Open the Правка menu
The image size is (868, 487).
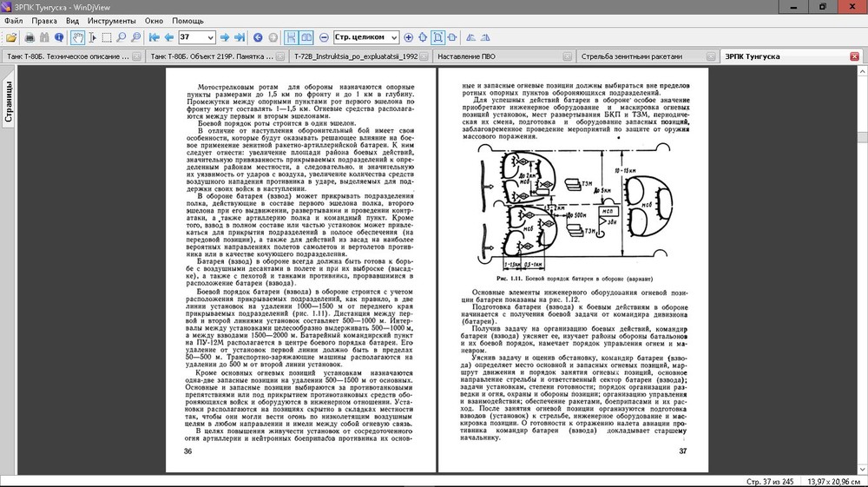[x=44, y=21]
